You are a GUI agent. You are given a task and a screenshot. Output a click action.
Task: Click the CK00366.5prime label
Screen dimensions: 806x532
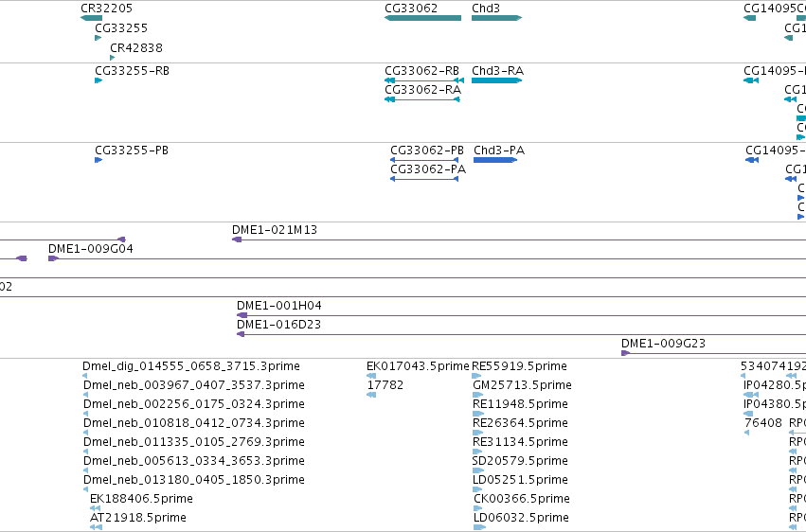[522, 499]
